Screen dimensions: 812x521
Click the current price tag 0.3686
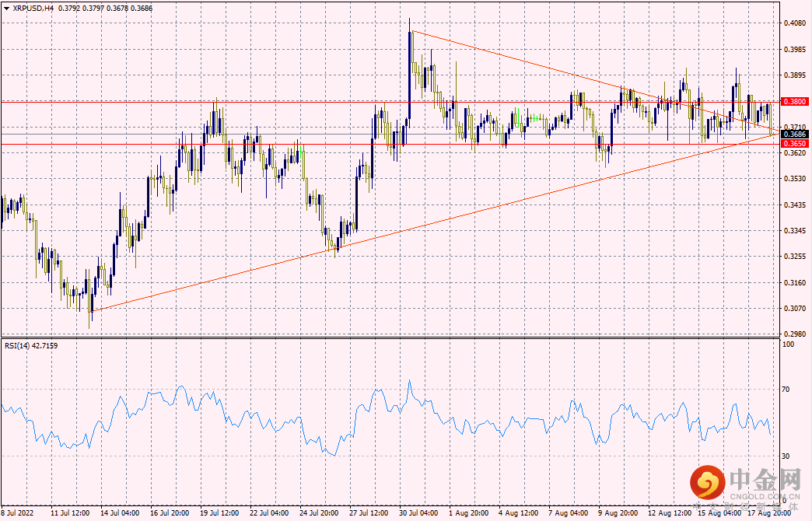(x=794, y=134)
